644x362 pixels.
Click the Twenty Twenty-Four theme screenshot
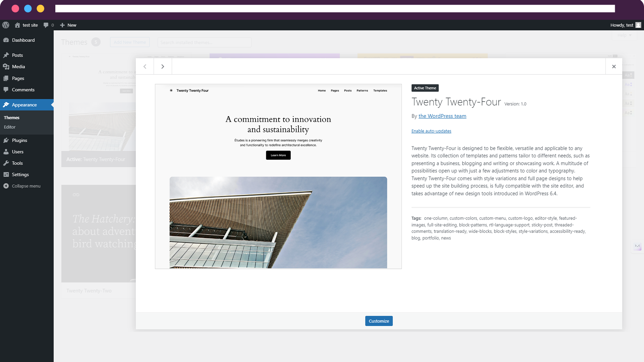point(278,176)
